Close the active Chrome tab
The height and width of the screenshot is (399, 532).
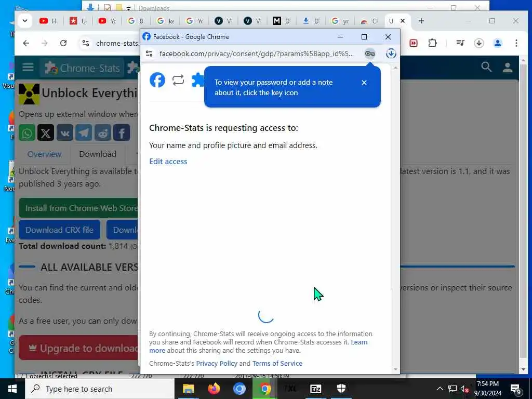403,21
